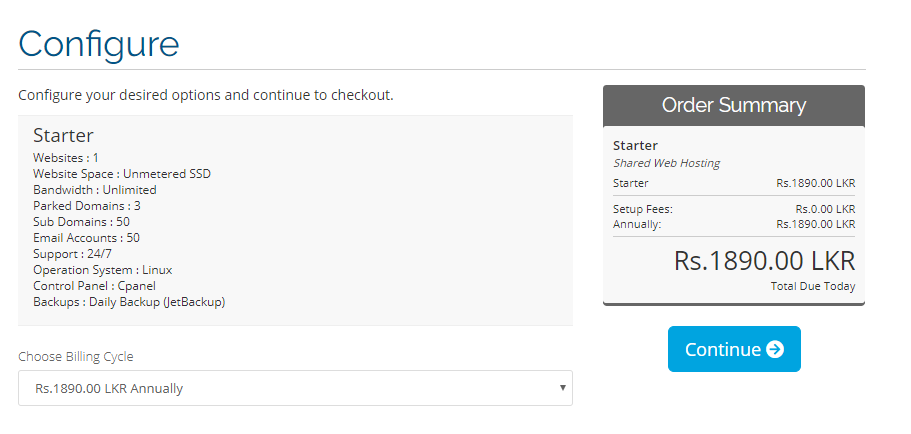Click the Annually row in Order Summary
Viewport: 911px width, 434px height.
click(x=733, y=224)
